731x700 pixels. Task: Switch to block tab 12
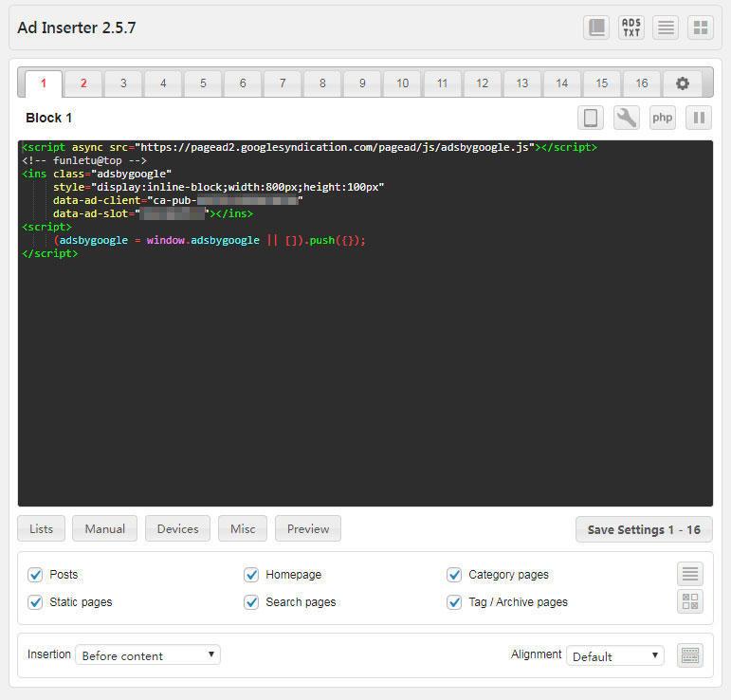pyautogui.click(x=482, y=83)
